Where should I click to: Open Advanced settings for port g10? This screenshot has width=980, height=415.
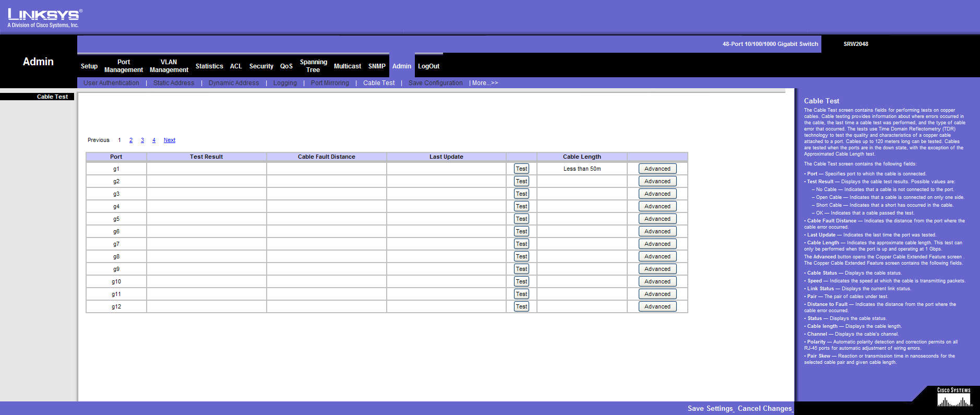tap(657, 281)
